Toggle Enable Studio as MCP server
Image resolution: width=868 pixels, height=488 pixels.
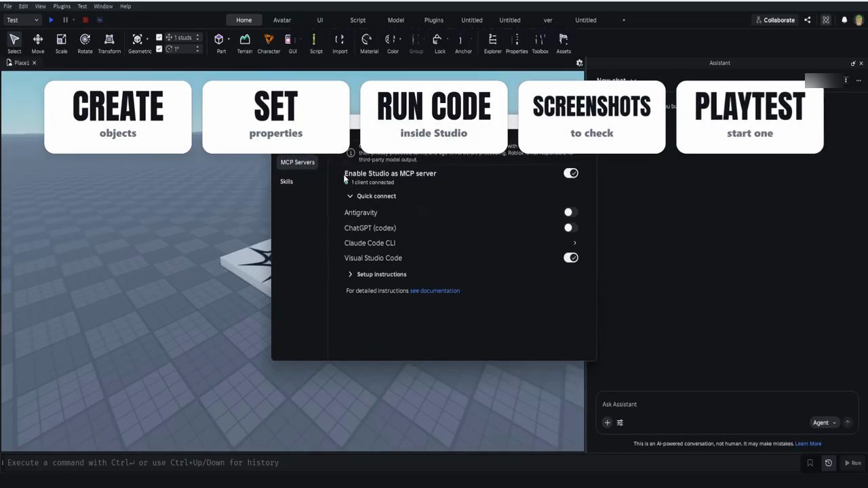point(571,174)
